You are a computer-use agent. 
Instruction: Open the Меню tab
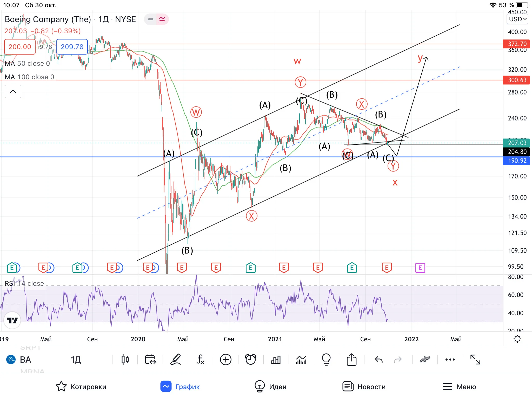(459, 387)
